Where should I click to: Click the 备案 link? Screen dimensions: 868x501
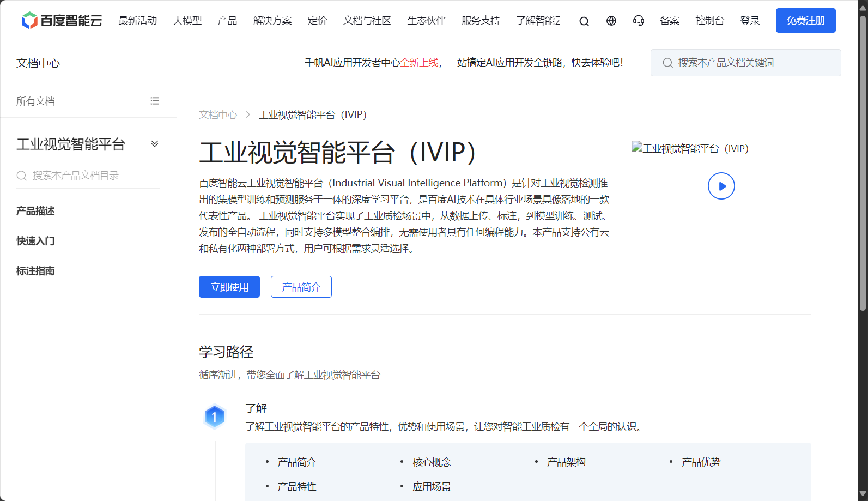pos(670,21)
